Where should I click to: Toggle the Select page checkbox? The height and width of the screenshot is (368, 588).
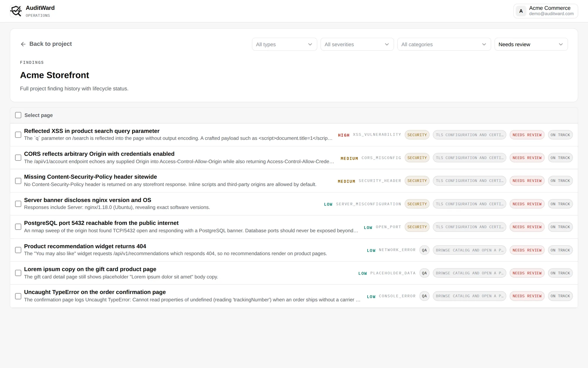(18, 115)
